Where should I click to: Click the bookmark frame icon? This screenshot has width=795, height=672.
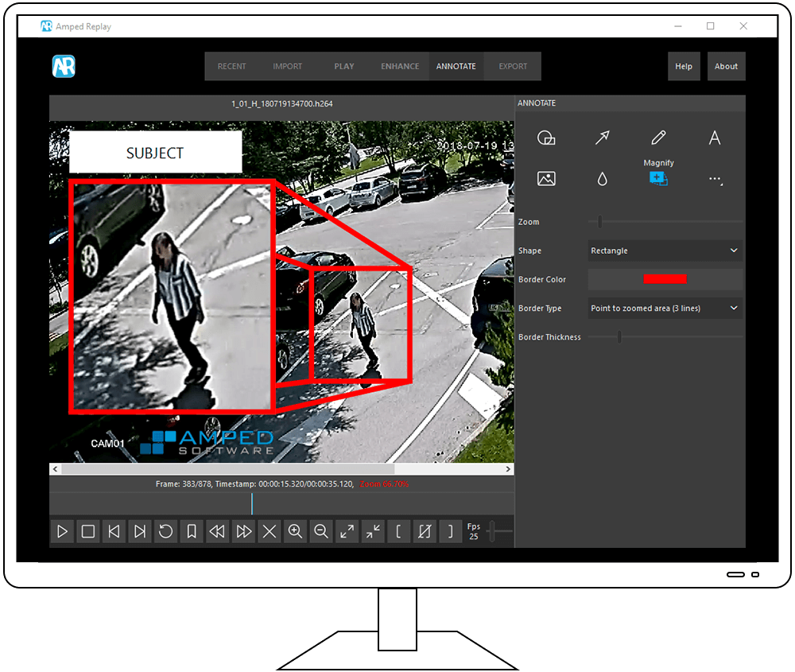191,531
